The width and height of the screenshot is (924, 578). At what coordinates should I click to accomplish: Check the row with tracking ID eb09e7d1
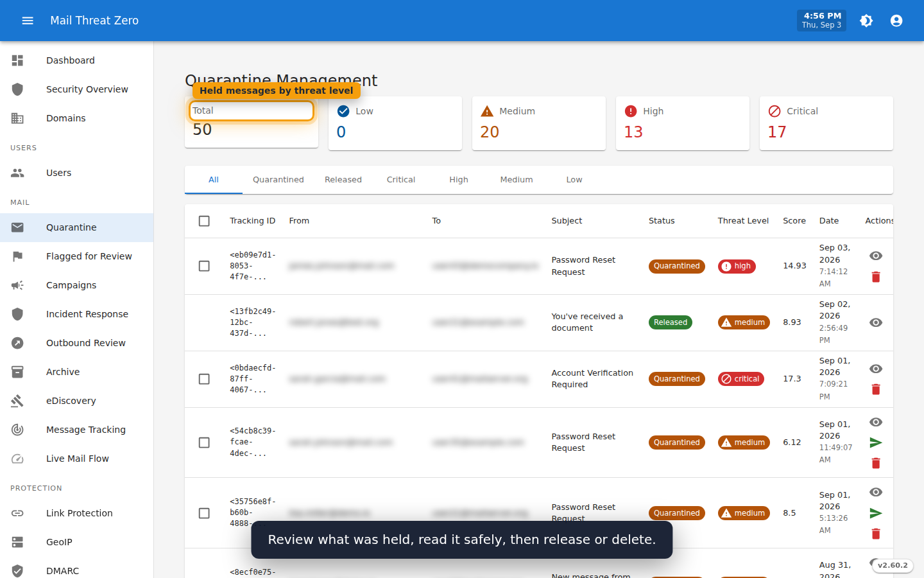[204, 266]
